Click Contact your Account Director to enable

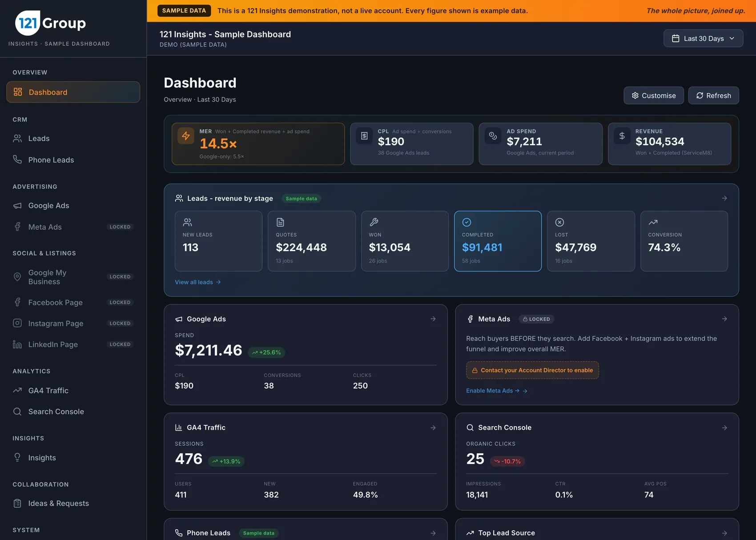pos(532,370)
